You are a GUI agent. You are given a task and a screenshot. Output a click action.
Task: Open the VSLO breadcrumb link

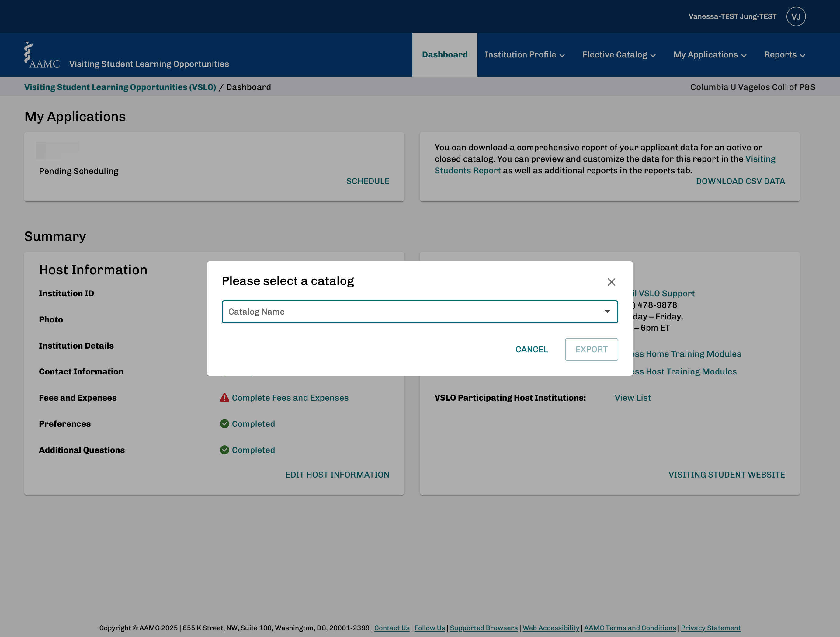120,87
